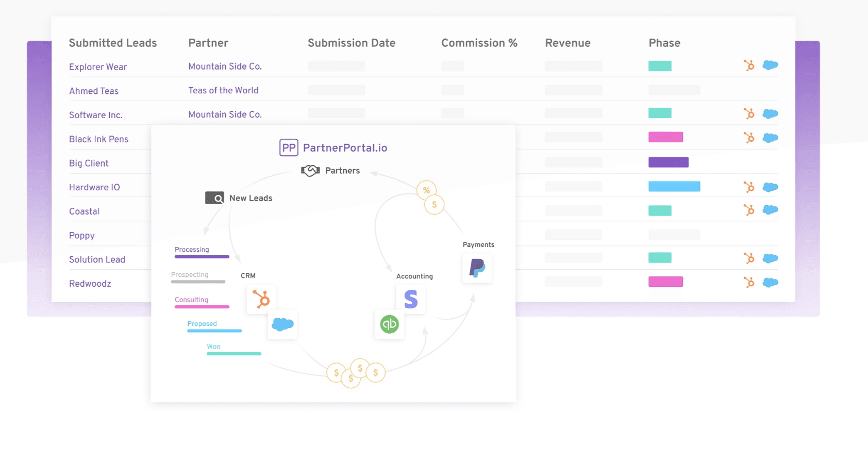The width and height of the screenshot is (868, 459).
Task: Click the blue phase bar for Hardware IO
Action: 674,186
